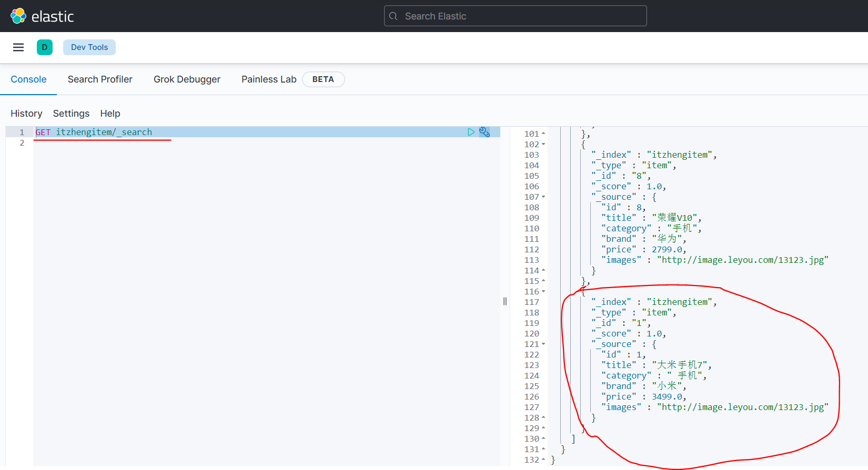
Task: Click the BETA badge
Action: pyautogui.click(x=323, y=79)
